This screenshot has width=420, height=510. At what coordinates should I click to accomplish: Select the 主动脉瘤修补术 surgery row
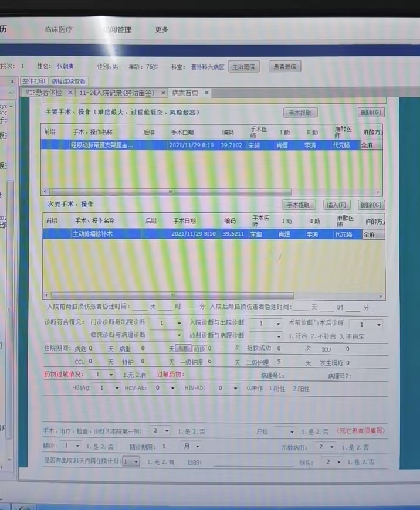(214, 234)
